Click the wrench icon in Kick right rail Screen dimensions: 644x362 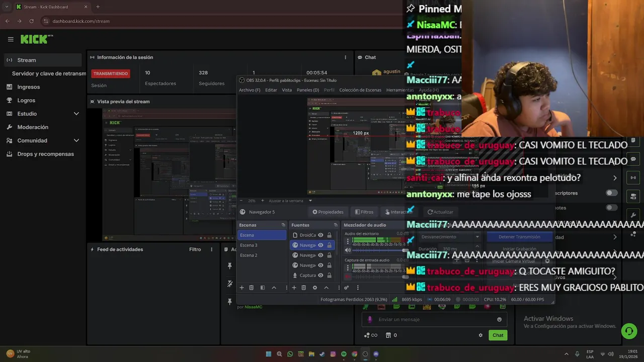pos(633,214)
